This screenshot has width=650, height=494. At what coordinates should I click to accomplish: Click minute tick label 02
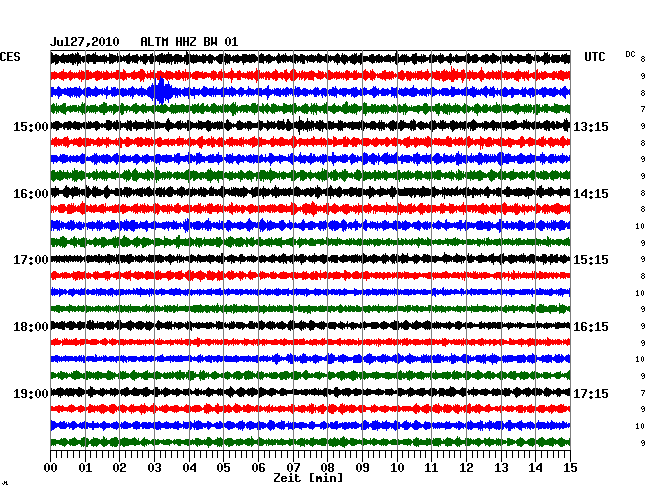coord(119,468)
